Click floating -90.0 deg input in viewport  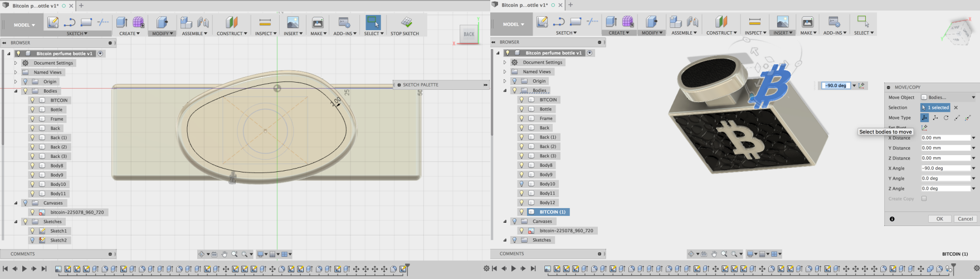(836, 85)
